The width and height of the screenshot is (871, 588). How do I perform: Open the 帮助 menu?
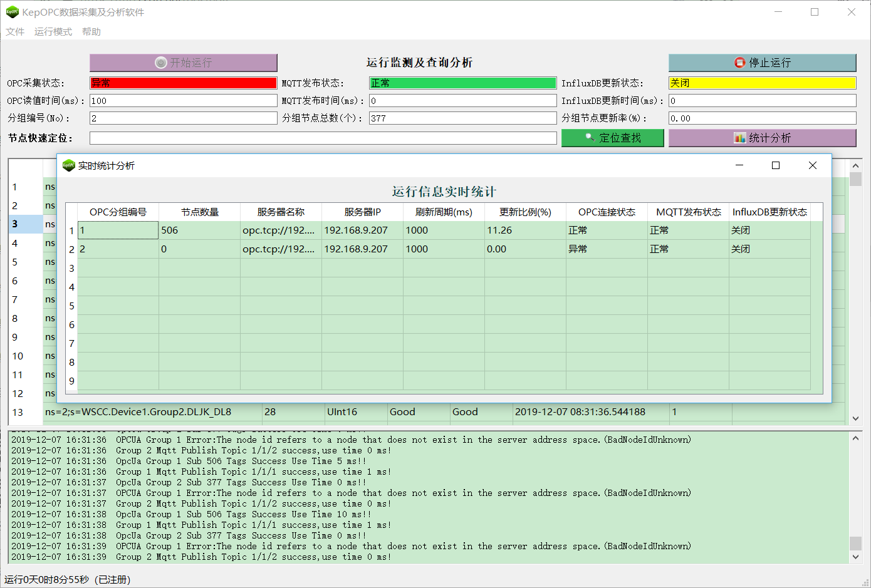(90, 31)
